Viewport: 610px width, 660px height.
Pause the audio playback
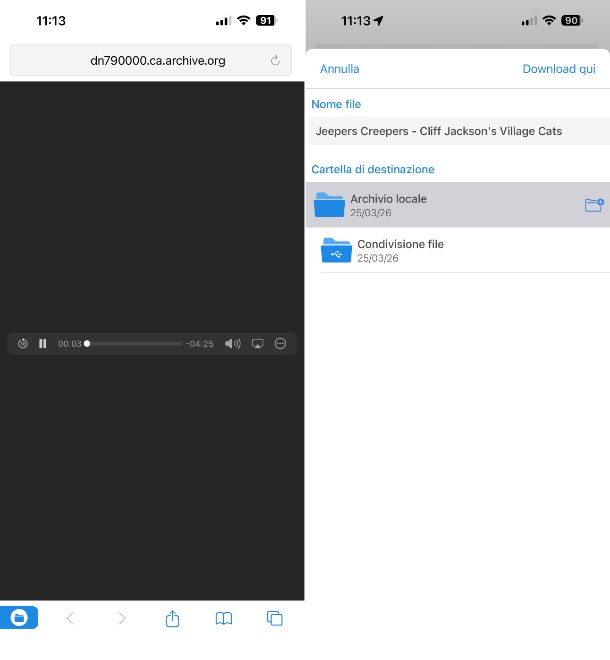point(43,344)
